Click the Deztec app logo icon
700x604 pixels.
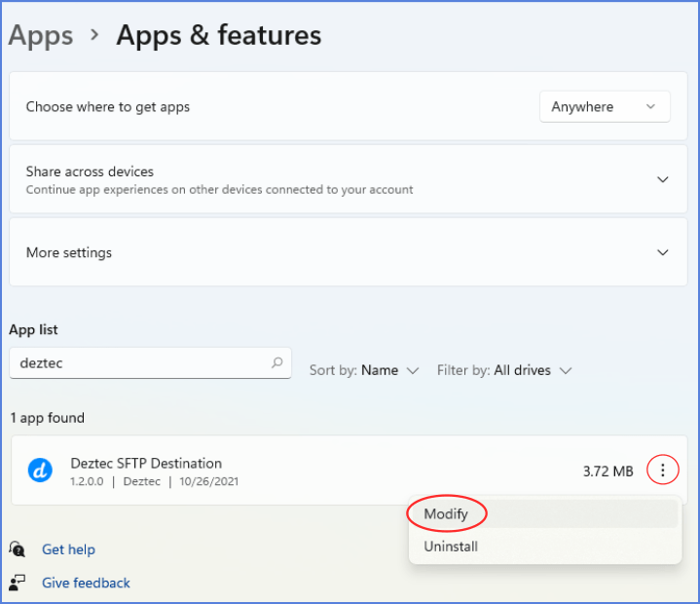pyautogui.click(x=40, y=471)
